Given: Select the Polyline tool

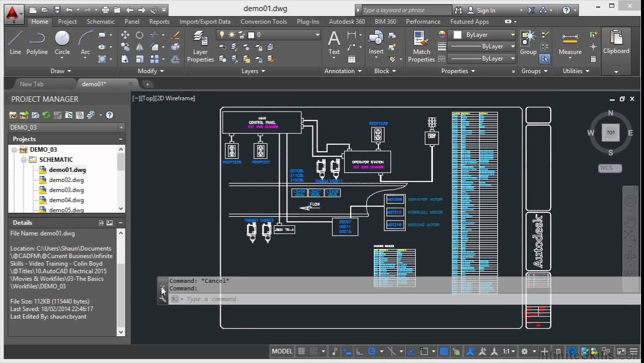Looking at the screenshot, I should pos(37,42).
